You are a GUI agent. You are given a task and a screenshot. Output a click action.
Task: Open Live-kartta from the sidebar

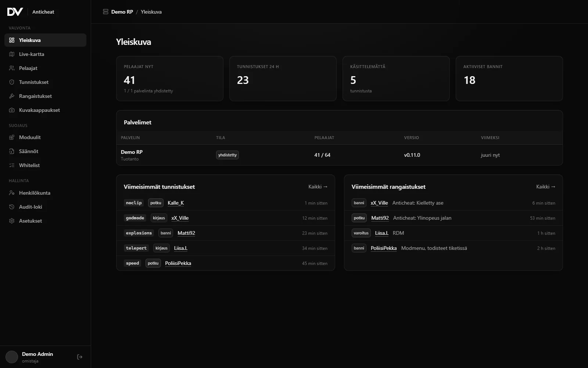pyautogui.click(x=45, y=54)
